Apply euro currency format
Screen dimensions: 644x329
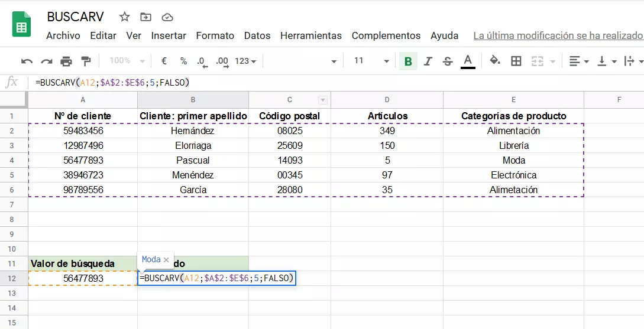point(164,61)
